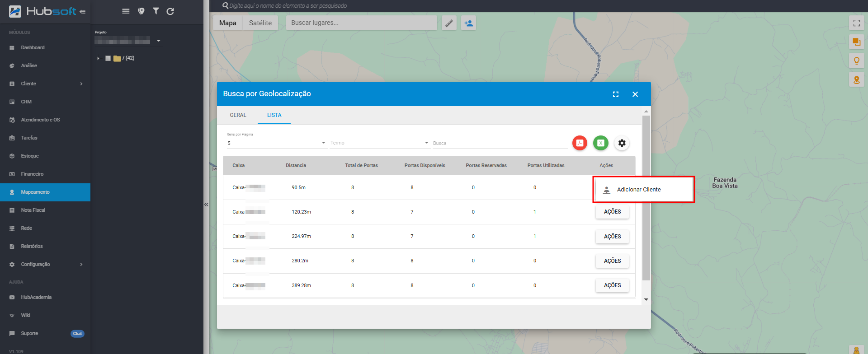
Task: Click the add person icon on map toolbar
Action: [x=469, y=23]
